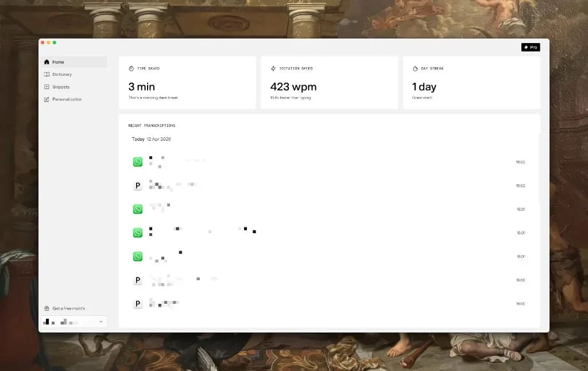
Task: Click the "Recent Transcriptions" heading
Action: (152, 126)
